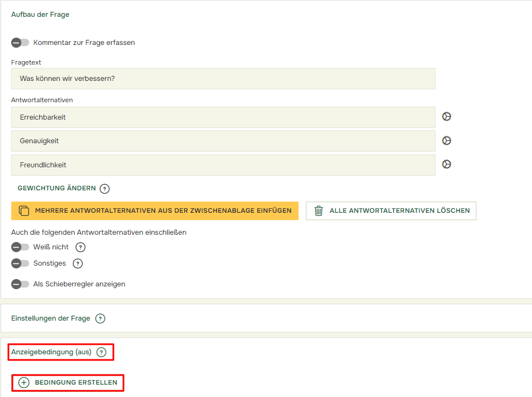
Task: Show help for Anzeigebedingung
Action: 101,352
